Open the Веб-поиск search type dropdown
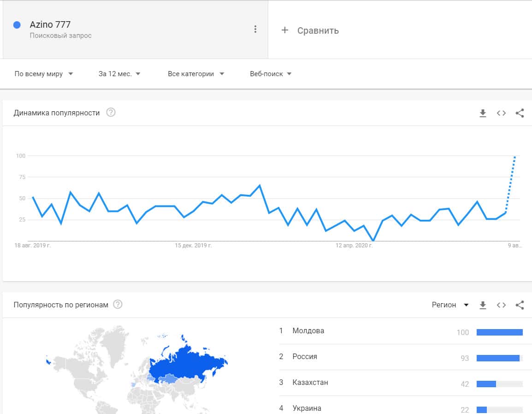The image size is (532, 414). [x=271, y=74]
